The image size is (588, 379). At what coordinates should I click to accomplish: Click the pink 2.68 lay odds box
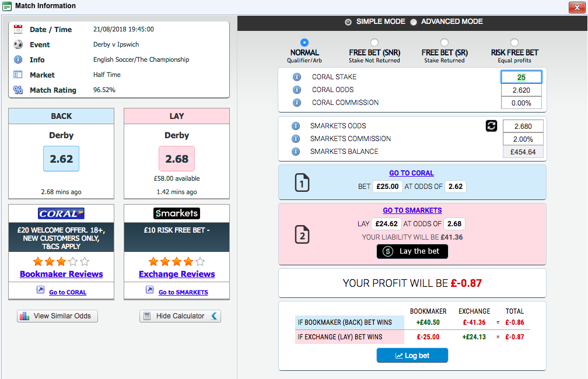[x=177, y=159]
